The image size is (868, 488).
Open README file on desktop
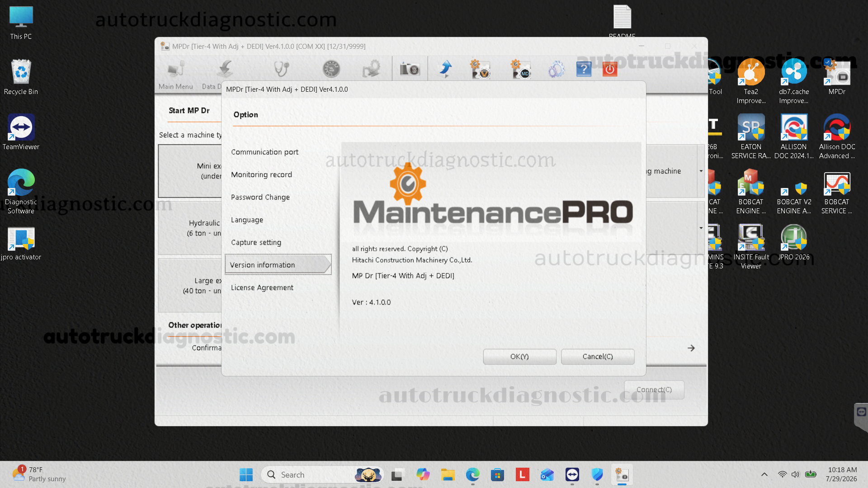tap(622, 21)
